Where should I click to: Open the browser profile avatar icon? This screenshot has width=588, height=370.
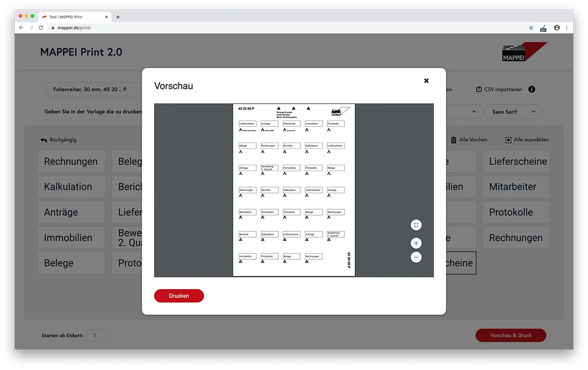tap(557, 28)
